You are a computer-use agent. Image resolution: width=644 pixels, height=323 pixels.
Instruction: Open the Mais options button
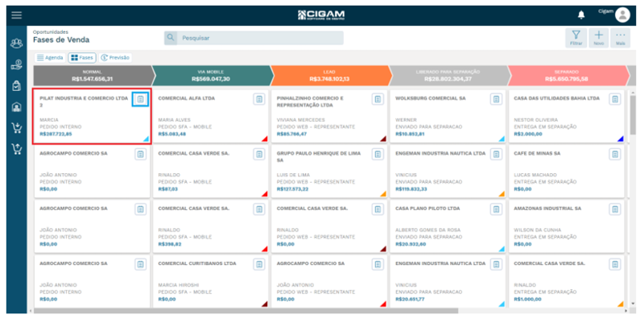coord(620,38)
